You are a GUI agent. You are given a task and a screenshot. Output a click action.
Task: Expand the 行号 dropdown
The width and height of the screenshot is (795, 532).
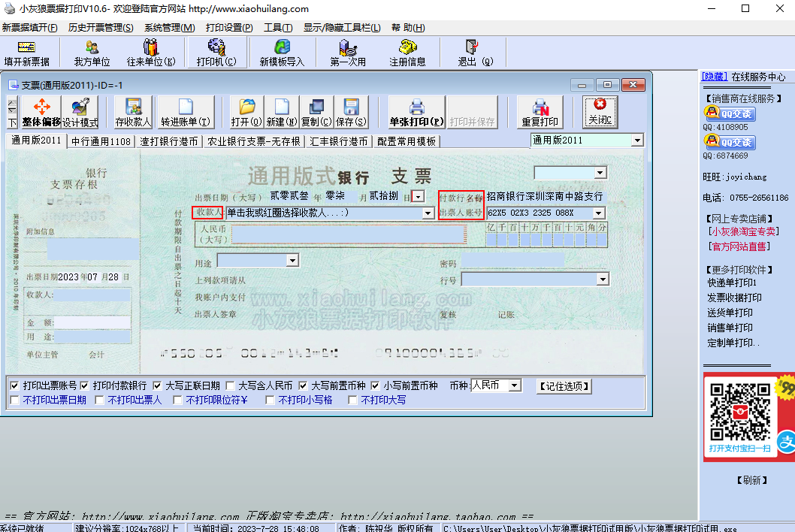coord(603,280)
